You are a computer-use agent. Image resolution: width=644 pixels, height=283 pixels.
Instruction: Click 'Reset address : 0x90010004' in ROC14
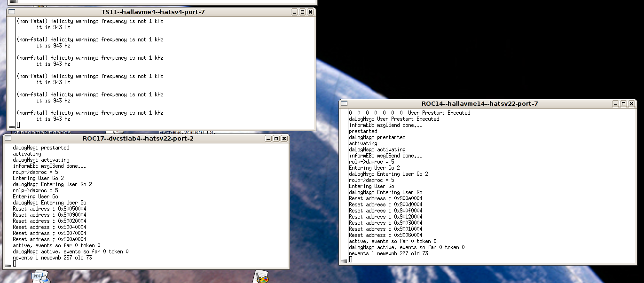(385, 229)
